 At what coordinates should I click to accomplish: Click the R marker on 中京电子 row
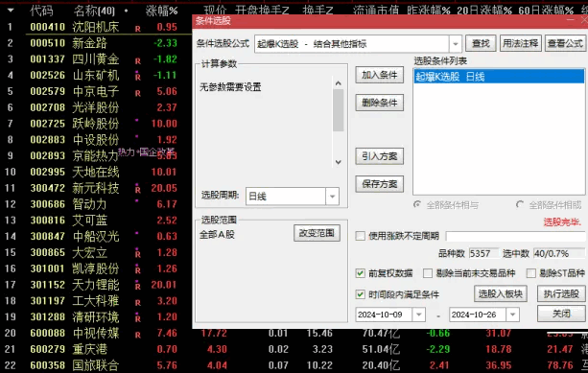click(137, 93)
